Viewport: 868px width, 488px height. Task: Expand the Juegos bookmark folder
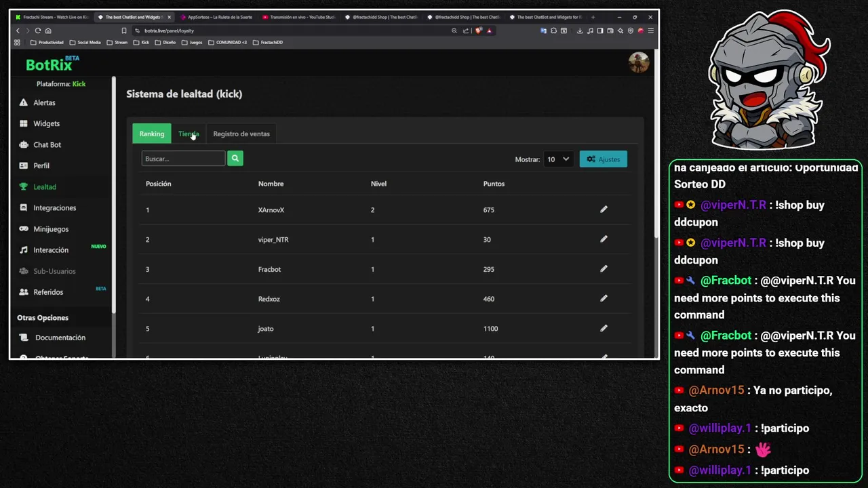[x=192, y=42]
